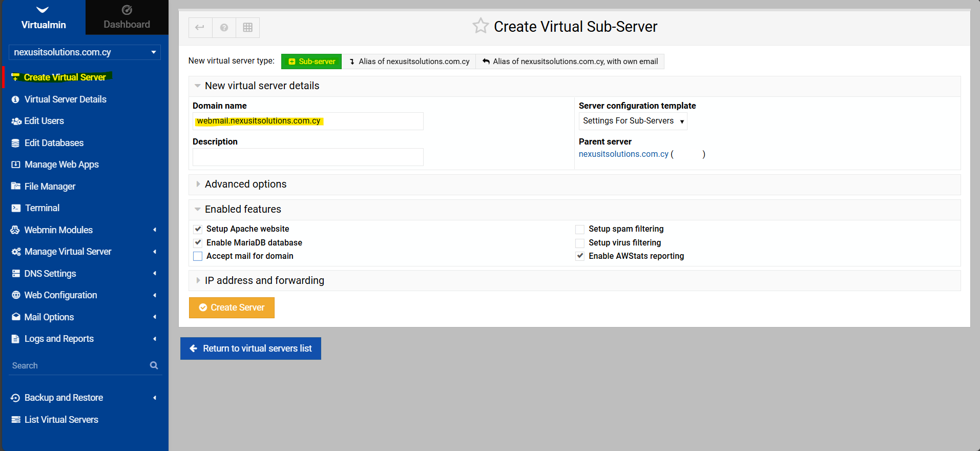Switch to the Virtualmin tab
The width and height of the screenshot is (980, 451).
click(x=44, y=17)
